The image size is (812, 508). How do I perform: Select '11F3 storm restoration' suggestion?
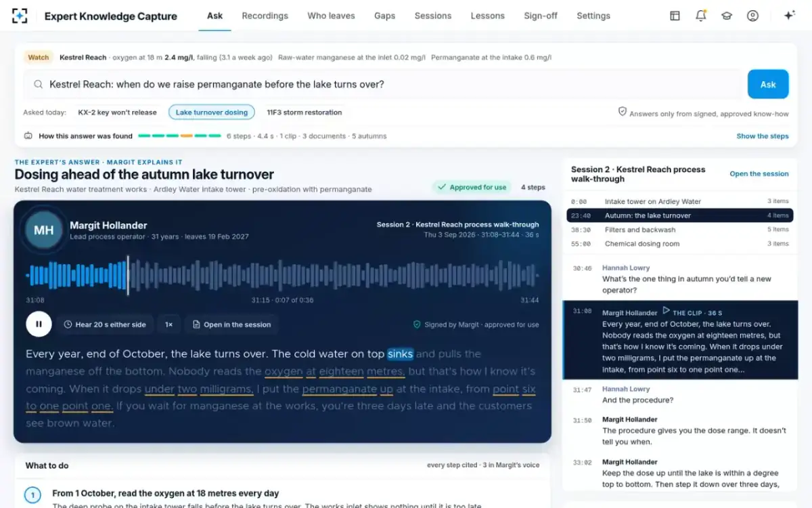pyautogui.click(x=304, y=112)
